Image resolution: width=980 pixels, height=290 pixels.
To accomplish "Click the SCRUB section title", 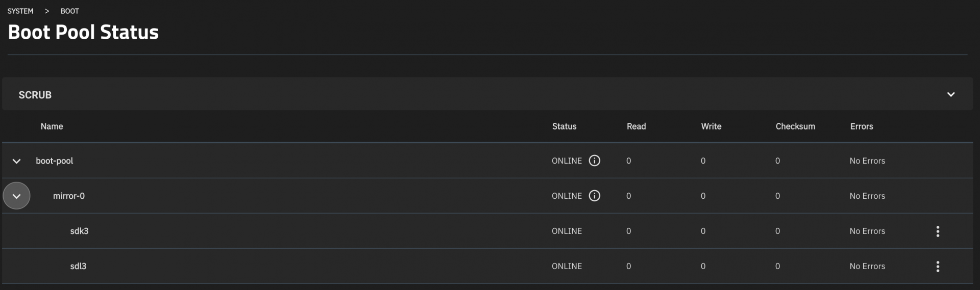I will coord(35,95).
